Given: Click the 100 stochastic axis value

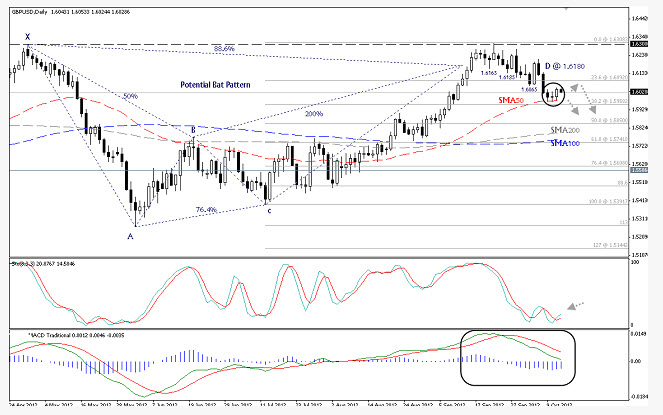Looking at the screenshot, I should point(635,262).
